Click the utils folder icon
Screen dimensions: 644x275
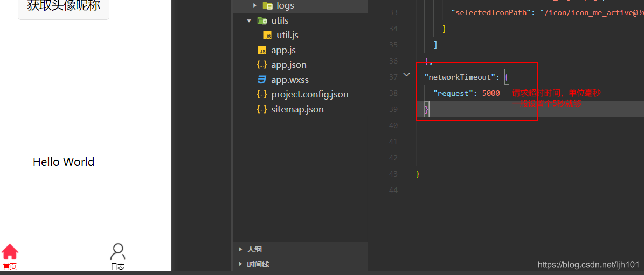(262, 20)
